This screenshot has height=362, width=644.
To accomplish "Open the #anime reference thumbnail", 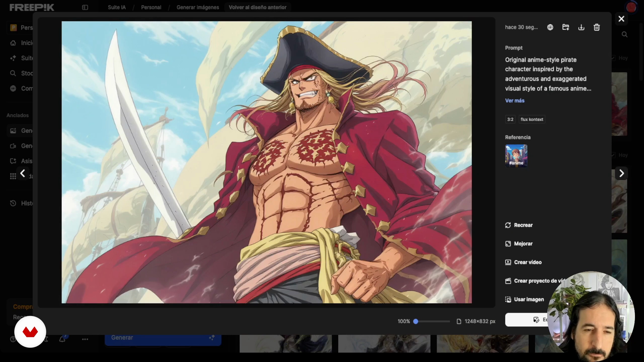I will coord(516,156).
